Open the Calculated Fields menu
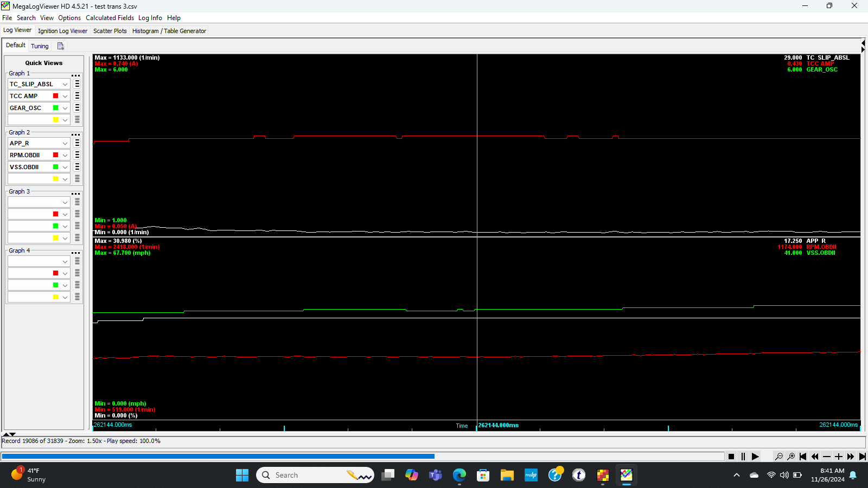 (x=110, y=17)
